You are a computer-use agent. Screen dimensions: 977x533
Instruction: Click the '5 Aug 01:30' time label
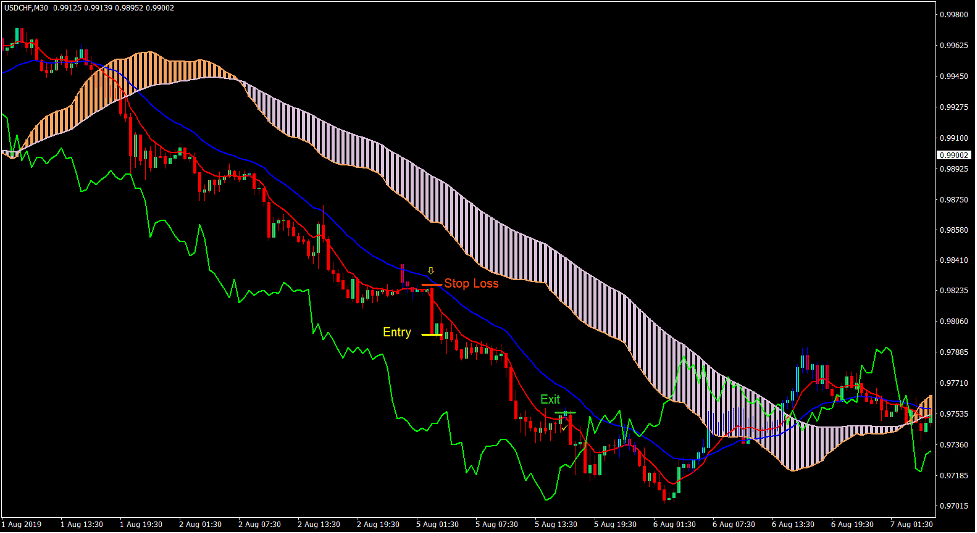click(437, 524)
